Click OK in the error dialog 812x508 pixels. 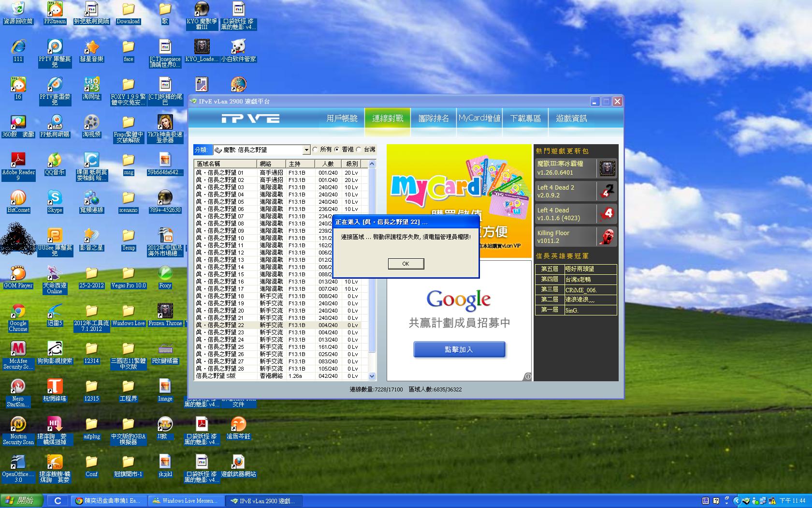coord(406,264)
